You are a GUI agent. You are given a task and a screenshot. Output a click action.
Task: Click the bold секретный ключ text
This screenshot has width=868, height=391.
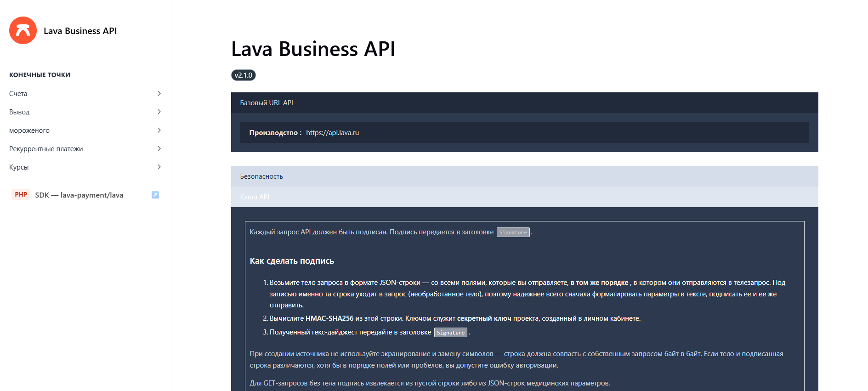click(x=484, y=318)
